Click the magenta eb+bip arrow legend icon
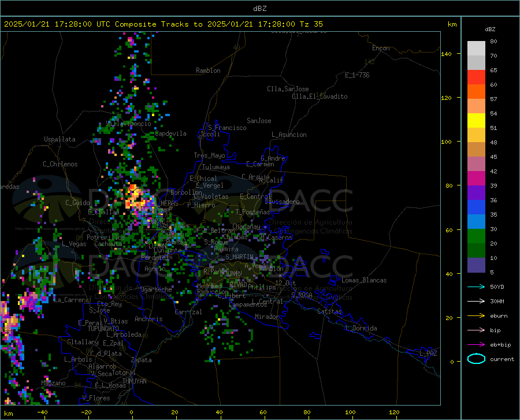Screen dimensions: 520x420 pyautogui.click(x=476, y=345)
